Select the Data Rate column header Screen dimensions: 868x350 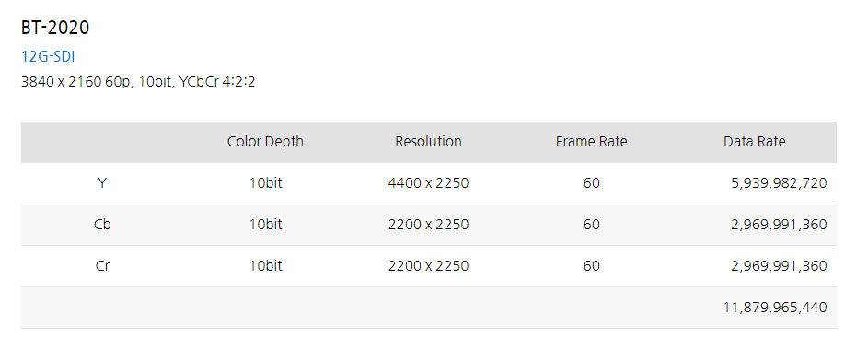pos(754,142)
